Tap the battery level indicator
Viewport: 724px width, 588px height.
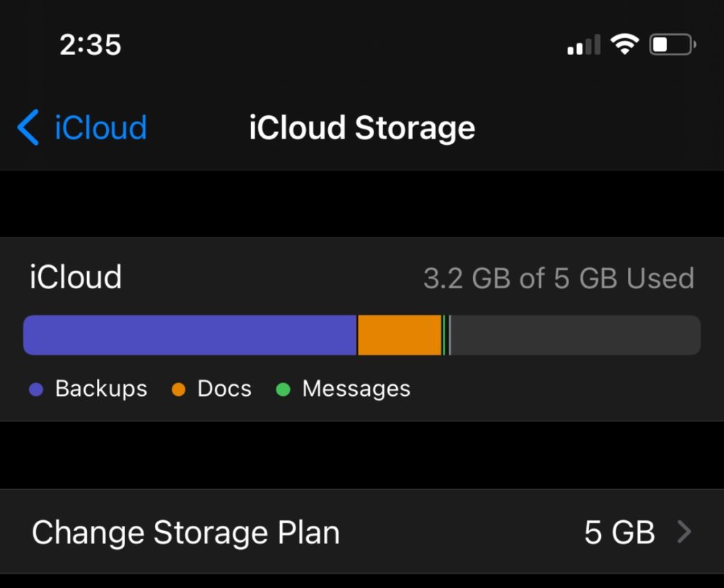pyautogui.click(x=670, y=44)
